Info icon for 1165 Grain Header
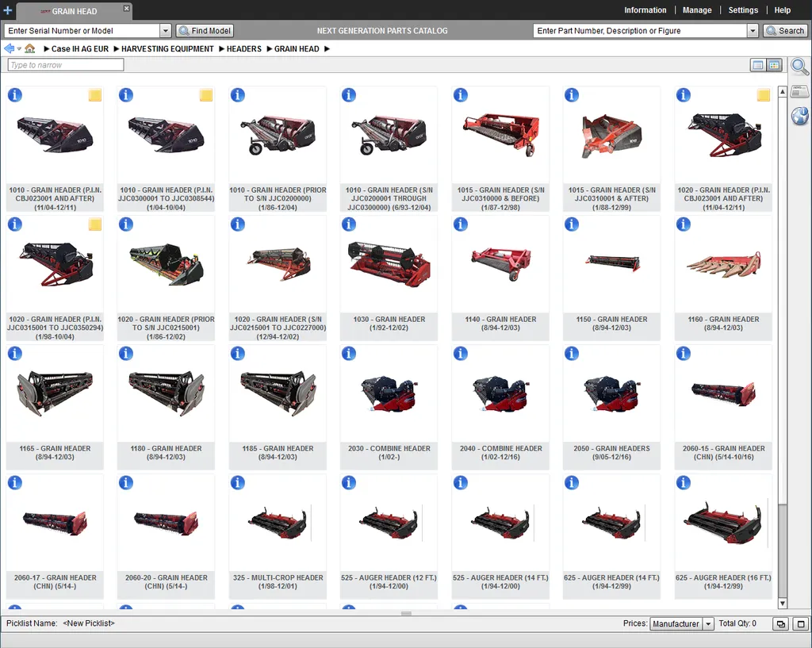This screenshot has width=812, height=648. tap(15, 354)
